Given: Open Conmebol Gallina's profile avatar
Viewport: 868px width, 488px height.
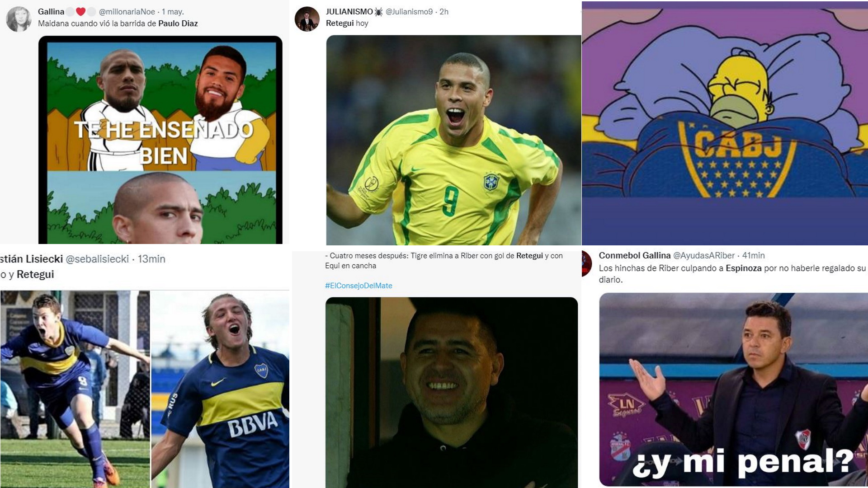Looking at the screenshot, I should point(586,263).
